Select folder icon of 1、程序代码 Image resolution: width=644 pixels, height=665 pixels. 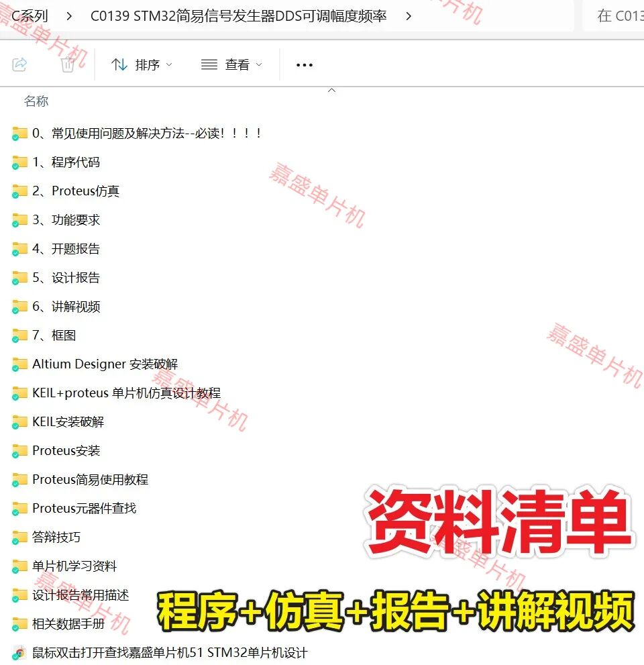pyautogui.click(x=19, y=162)
